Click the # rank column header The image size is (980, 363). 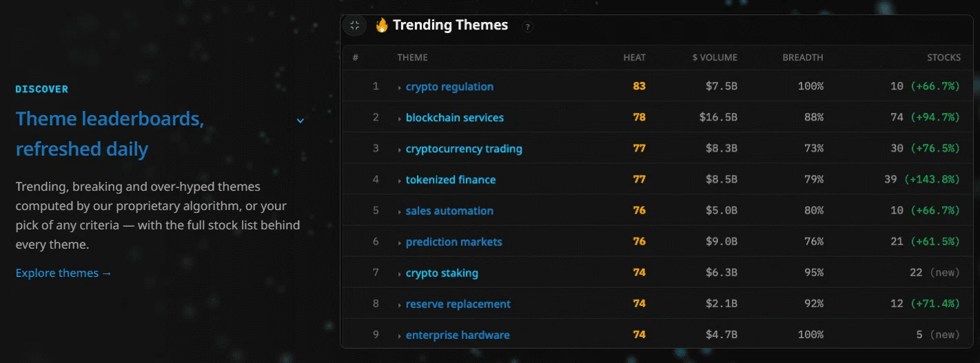(x=356, y=58)
